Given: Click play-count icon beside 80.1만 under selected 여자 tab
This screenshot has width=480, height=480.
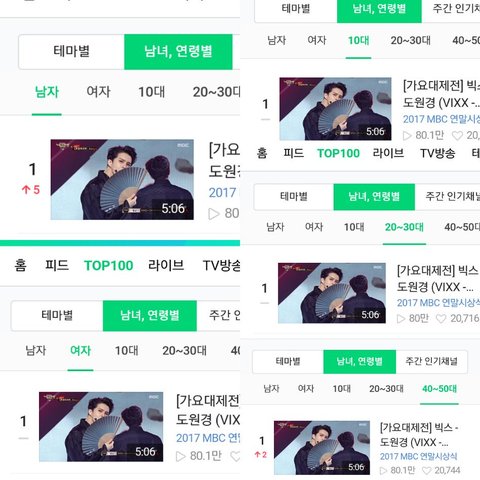Looking at the screenshot, I should click(180, 456).
